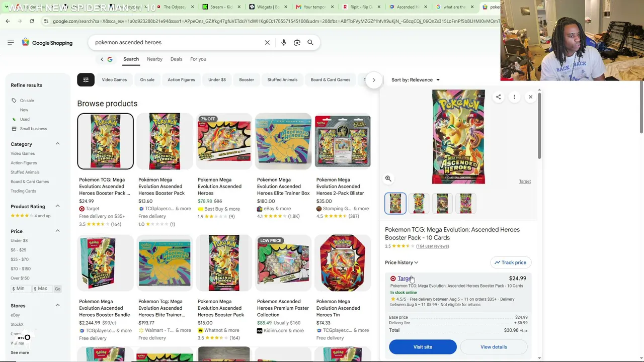Filter by Used condition in sidebar

pos(25,119)
